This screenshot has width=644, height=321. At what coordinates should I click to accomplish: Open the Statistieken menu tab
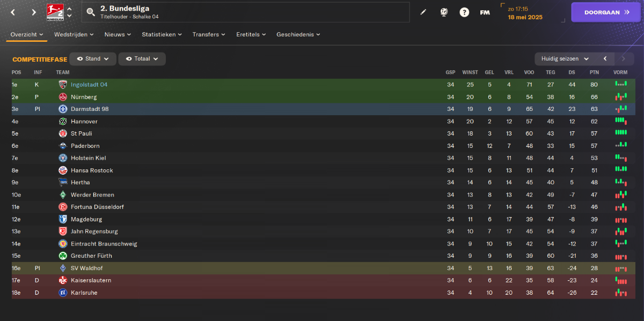[162, 34]
